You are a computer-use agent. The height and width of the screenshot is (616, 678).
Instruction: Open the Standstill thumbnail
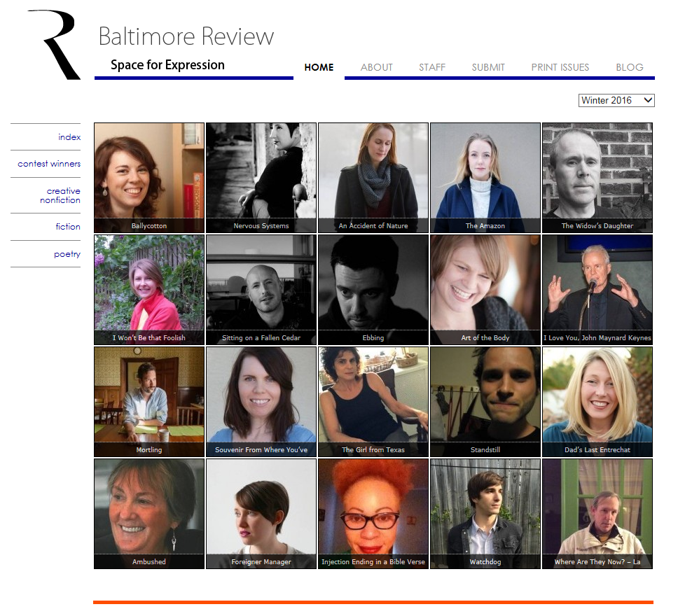[485, 402]
